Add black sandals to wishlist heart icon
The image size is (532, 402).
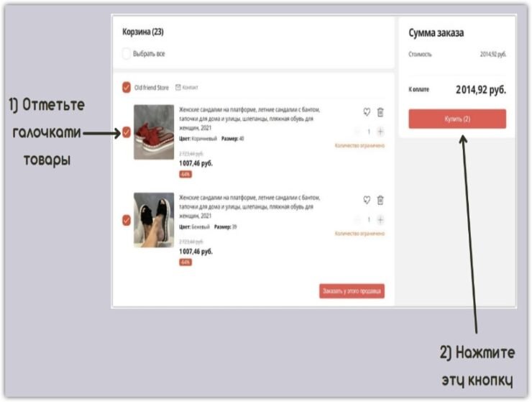click(x=367, y=200)
